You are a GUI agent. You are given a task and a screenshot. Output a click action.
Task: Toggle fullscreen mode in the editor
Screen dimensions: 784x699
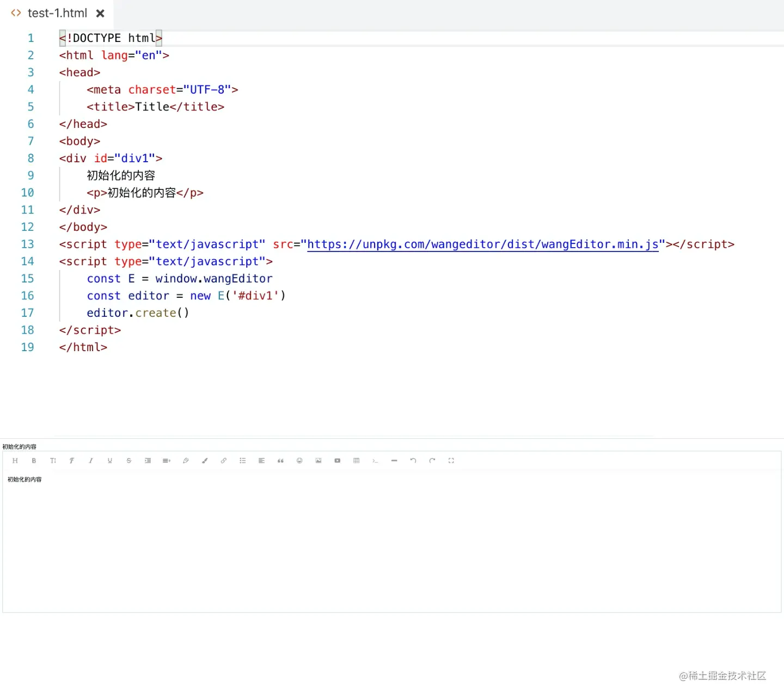[x=451, y=461]
